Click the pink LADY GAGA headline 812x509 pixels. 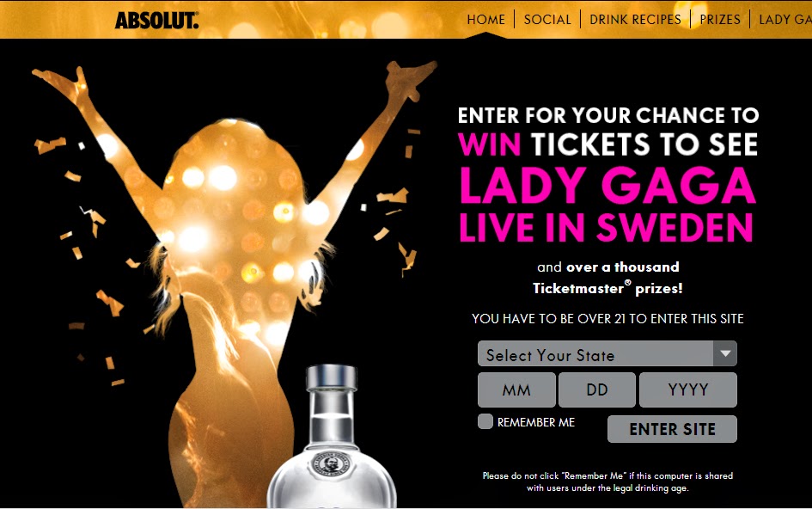[x=607, y=186]
